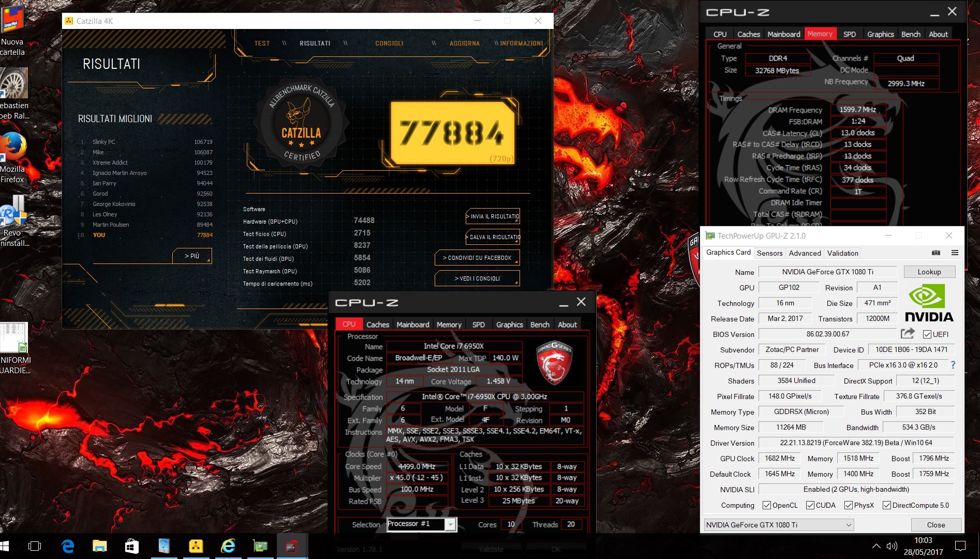Open the Caches tab in the lower CPU-Z window
The height and width of the screenshot is (559, 980).
pyautogui.click(x=378, y=325)
